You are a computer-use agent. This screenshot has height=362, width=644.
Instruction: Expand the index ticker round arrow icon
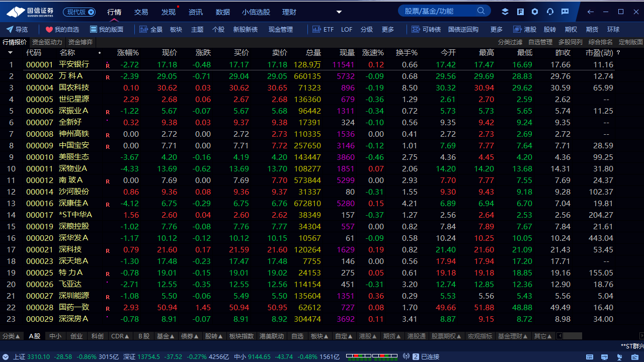(x=5, y=356)
